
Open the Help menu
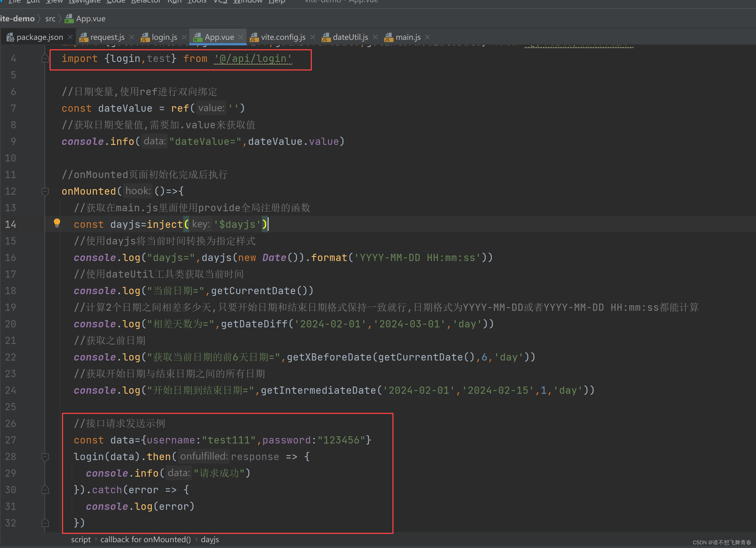tap(277, 2)
